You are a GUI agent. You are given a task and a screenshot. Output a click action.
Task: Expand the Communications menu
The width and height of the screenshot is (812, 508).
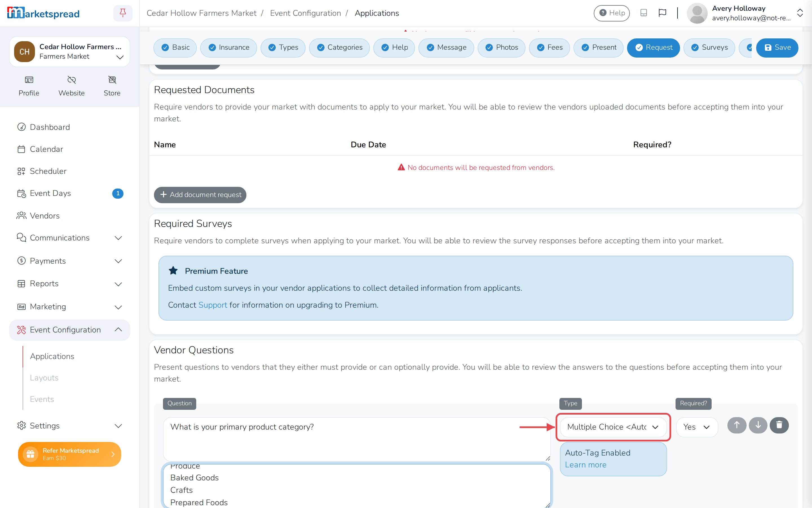[x=69, y=238]
